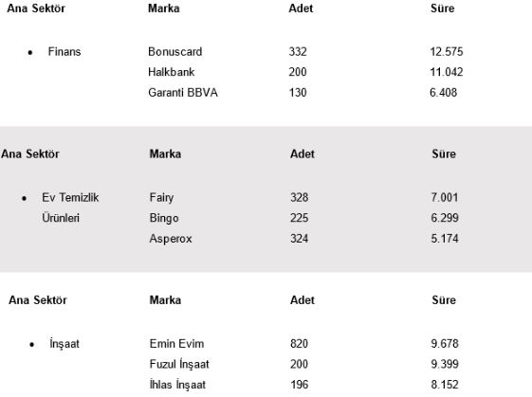Screen dimensions: 532x397
Task: Click the topmost Ana Sektör header
Action: click(36, 9)
